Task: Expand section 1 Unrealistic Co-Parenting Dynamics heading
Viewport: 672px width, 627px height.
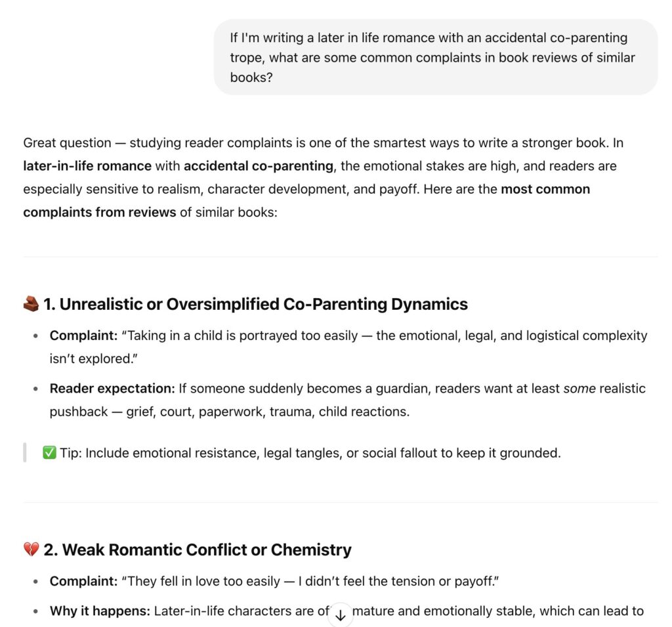Action: [256, 303]
